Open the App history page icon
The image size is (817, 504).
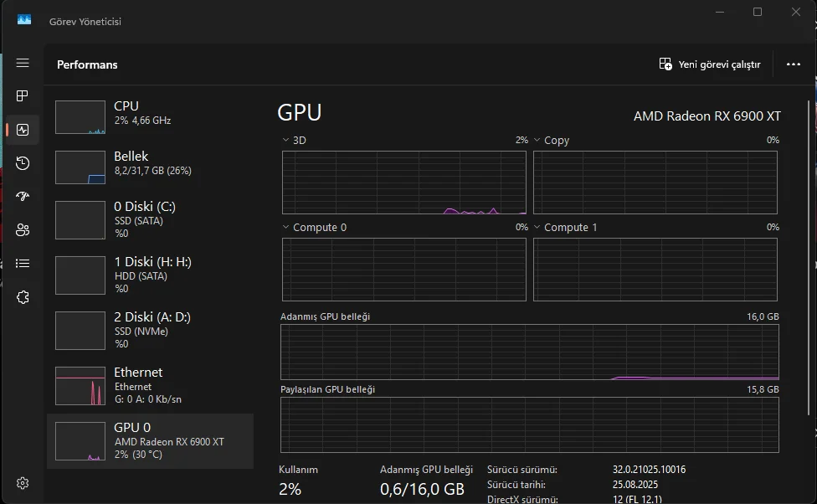[x=23, y=163]
